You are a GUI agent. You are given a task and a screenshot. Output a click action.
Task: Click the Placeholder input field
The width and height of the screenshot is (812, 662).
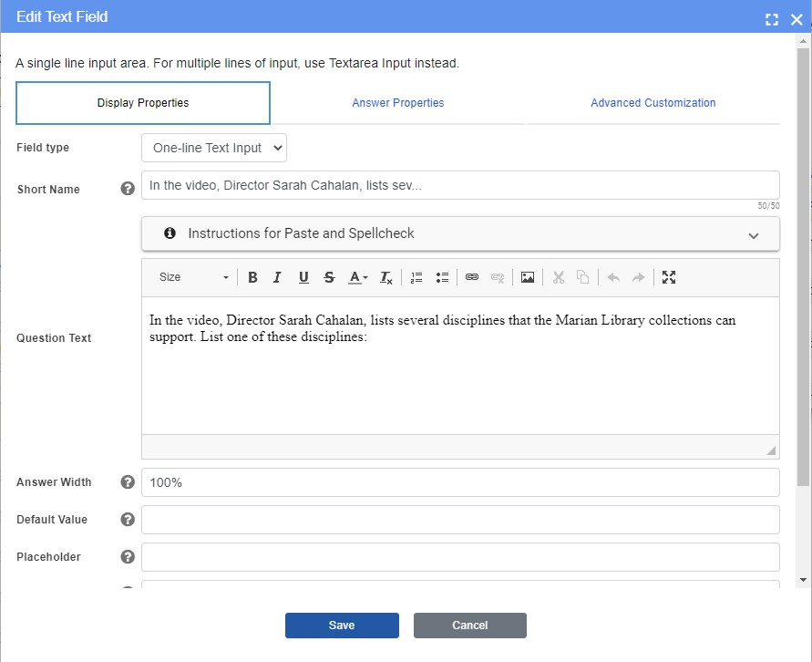point(460,556)
